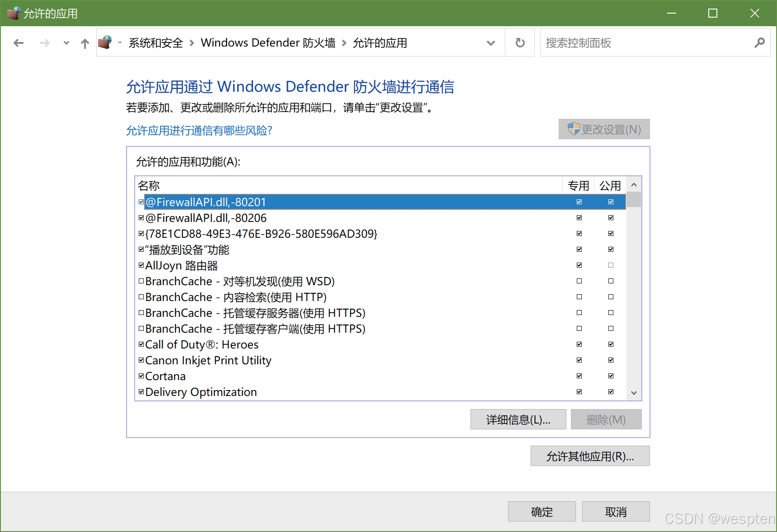Click list scrollbar down arrow
Screen dimensions: 777x532
[634, 393]
